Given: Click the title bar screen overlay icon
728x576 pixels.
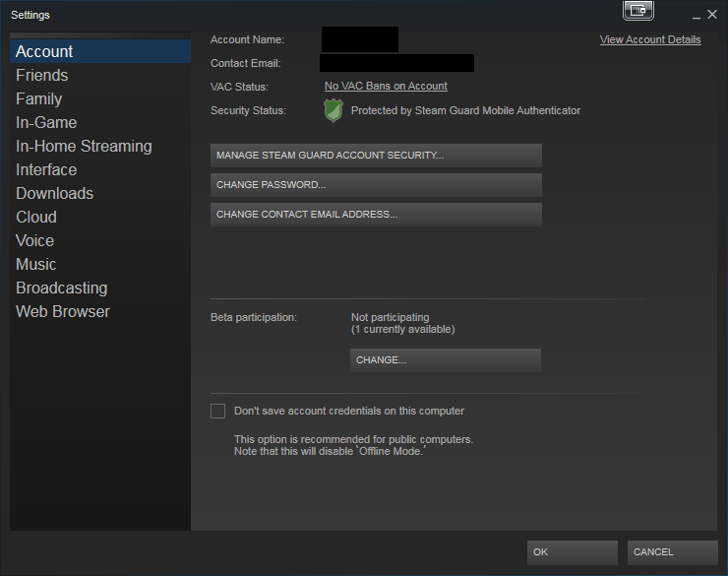Looking at the screenshot, I should click(x=638, y=11).
